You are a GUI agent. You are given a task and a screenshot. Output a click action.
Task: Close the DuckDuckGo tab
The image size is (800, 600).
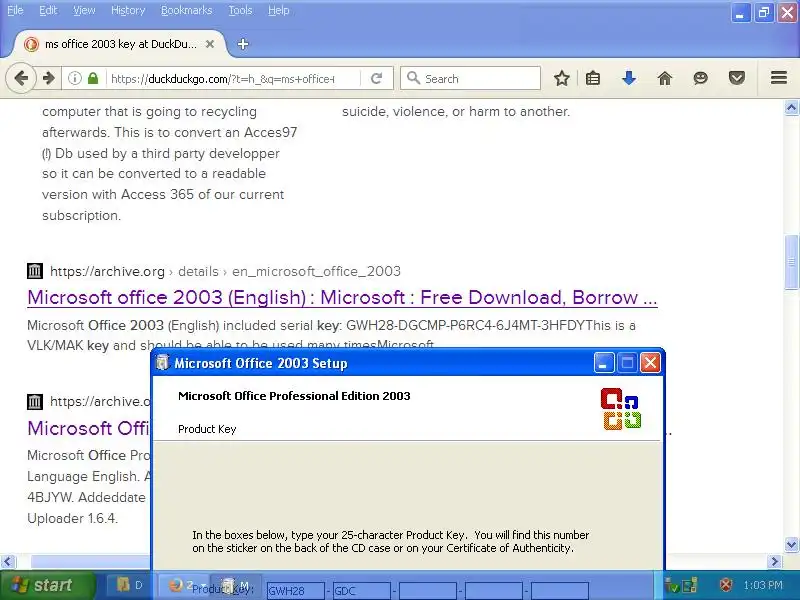tap(210, 44)
